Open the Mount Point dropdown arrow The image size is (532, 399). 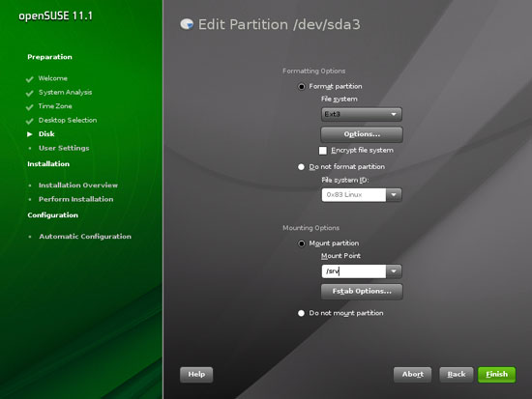[394, 271]
